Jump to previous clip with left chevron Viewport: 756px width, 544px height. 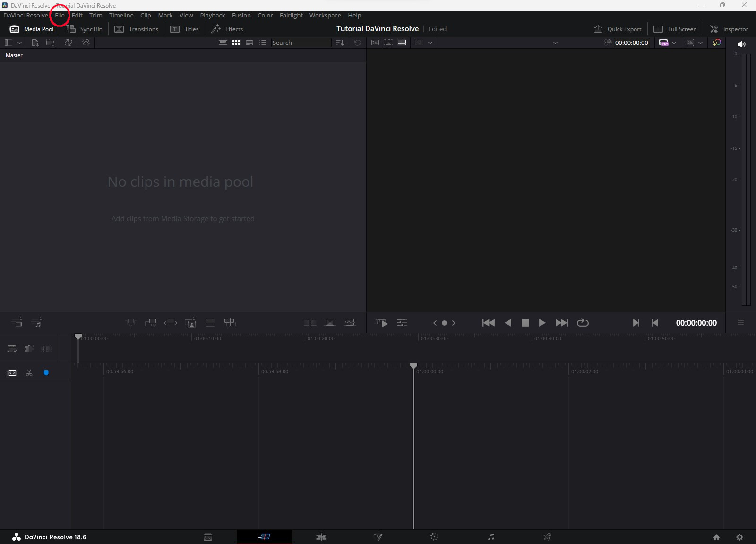click(435, 323)
